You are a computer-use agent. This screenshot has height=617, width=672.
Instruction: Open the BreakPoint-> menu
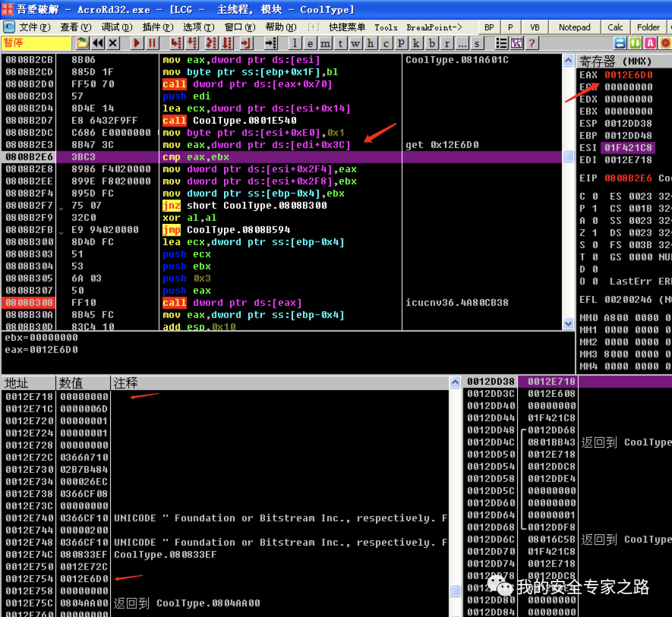(433, 27)
